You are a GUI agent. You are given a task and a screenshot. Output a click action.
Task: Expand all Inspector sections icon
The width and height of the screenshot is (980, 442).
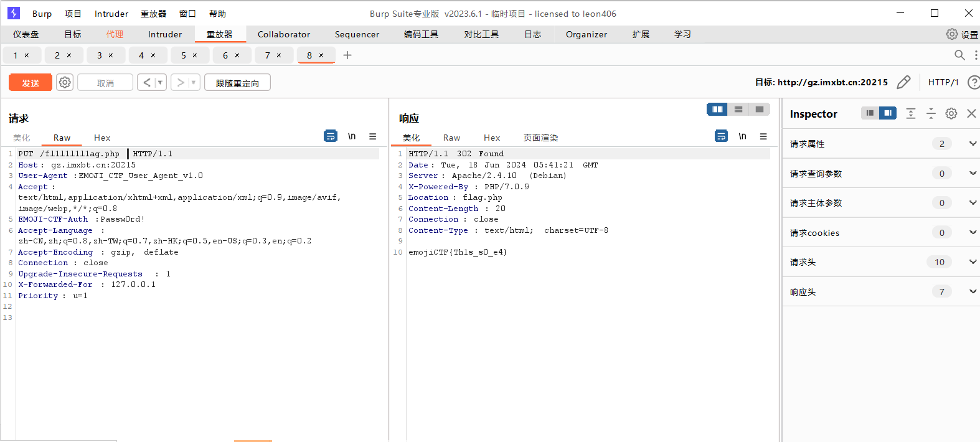pyautogui.click(x=911, y=113)
